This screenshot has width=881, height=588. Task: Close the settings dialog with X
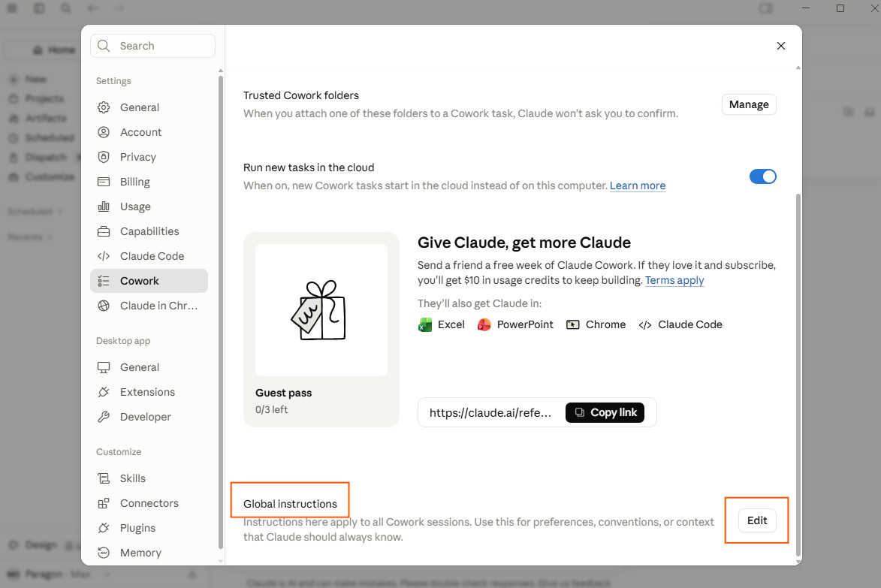point(781,46)
